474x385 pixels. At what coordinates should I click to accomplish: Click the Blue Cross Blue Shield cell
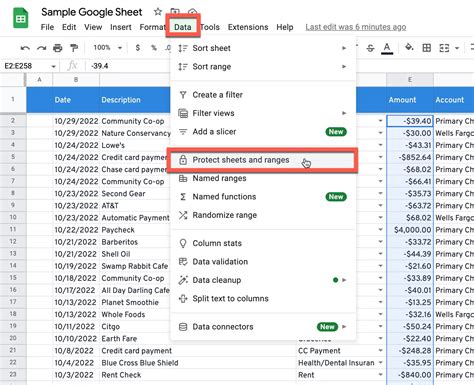(x=198, y=363)
